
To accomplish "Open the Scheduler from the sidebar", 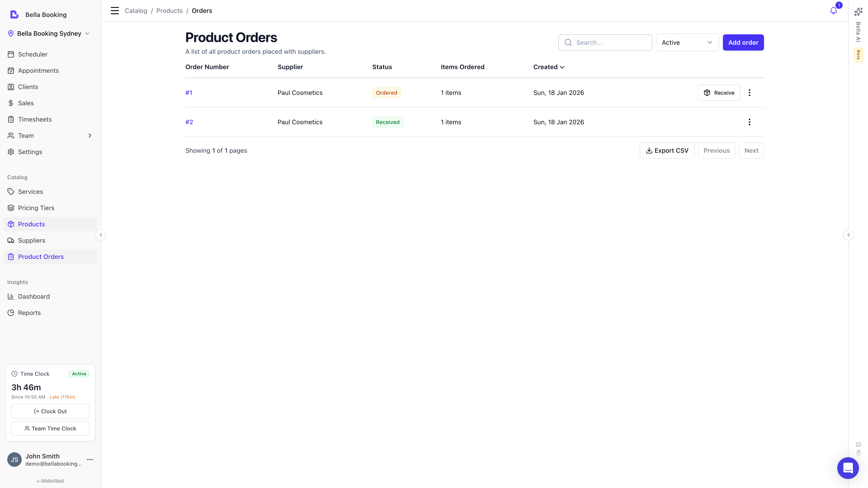I will 33,54.
